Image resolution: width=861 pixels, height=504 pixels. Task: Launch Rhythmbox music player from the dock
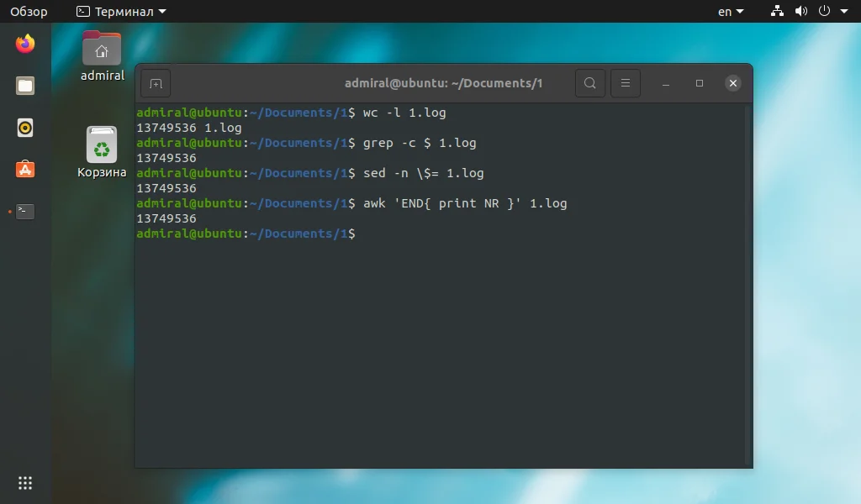24,128
